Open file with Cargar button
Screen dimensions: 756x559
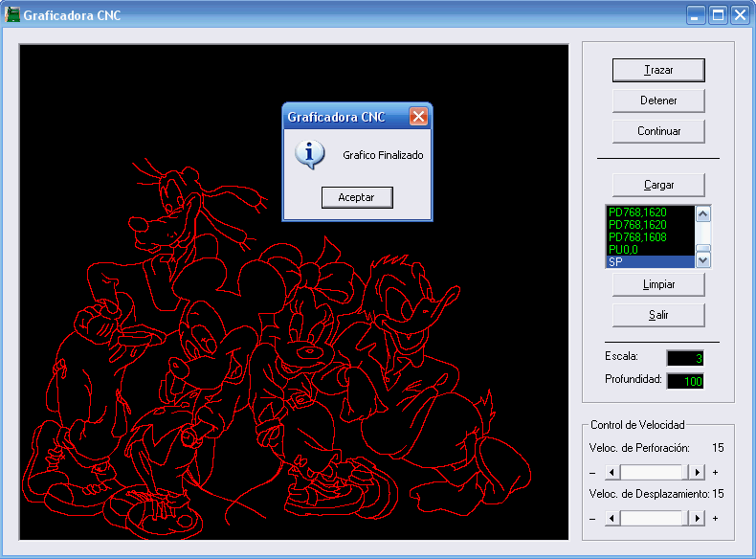pos(658,185)
